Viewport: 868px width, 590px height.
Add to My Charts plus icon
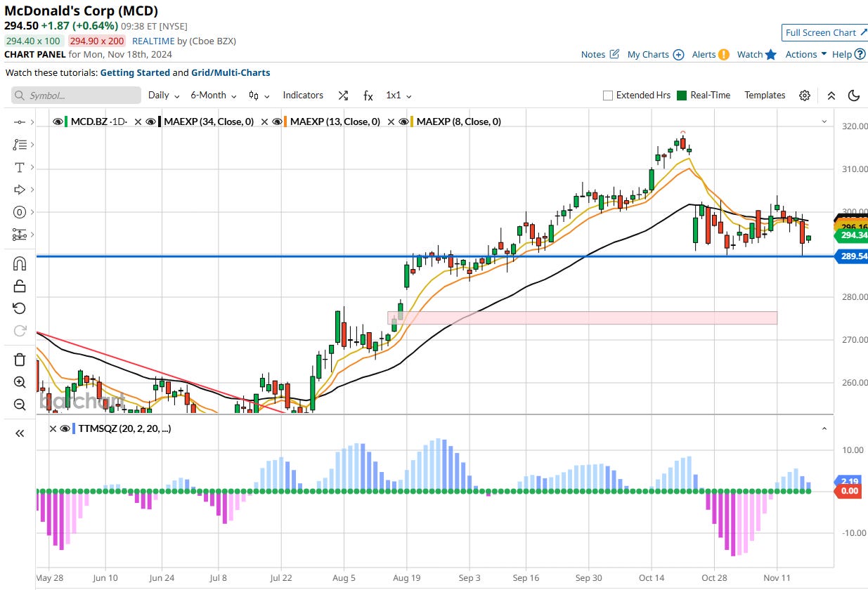(678, 54)
